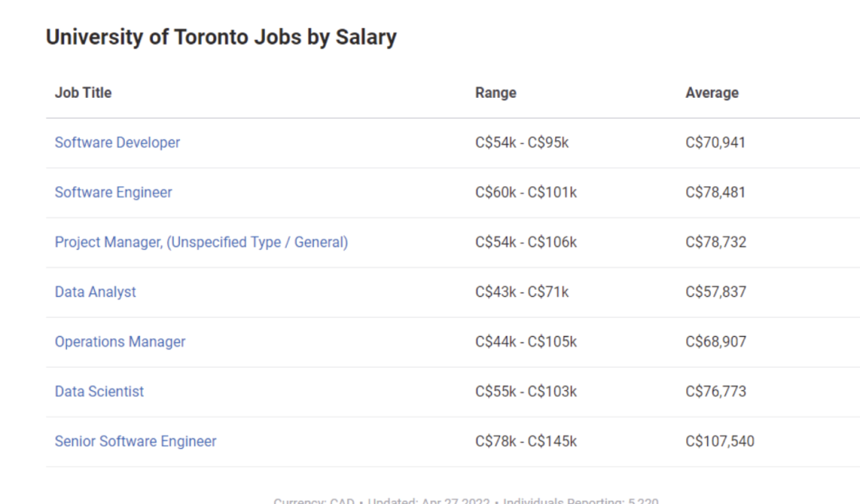Click the Average column header

click(711, 92)
